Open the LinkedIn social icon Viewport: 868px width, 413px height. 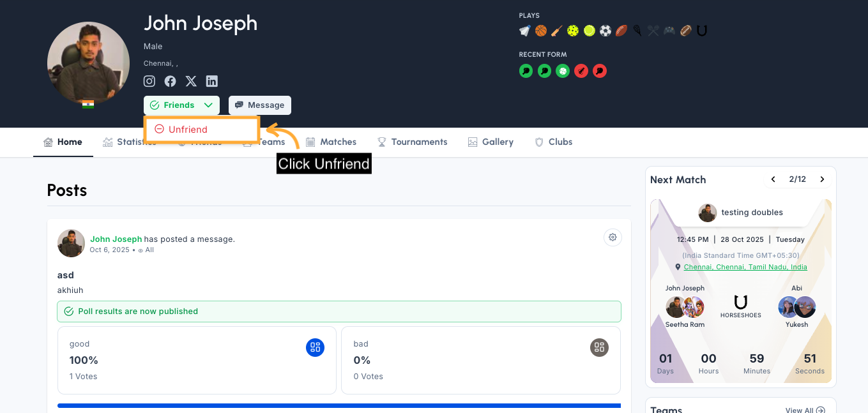pyautogui.click(x=211, y=81)
